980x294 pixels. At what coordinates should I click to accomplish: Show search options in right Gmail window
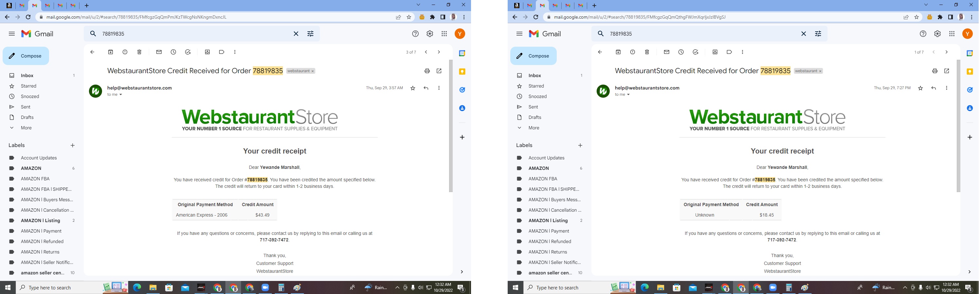tap(818, 34)
